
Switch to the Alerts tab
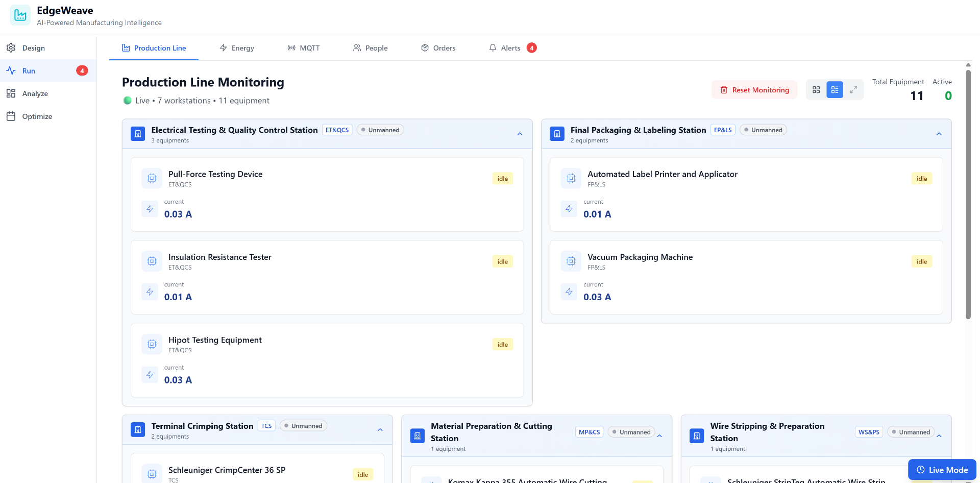coord(512,48)
